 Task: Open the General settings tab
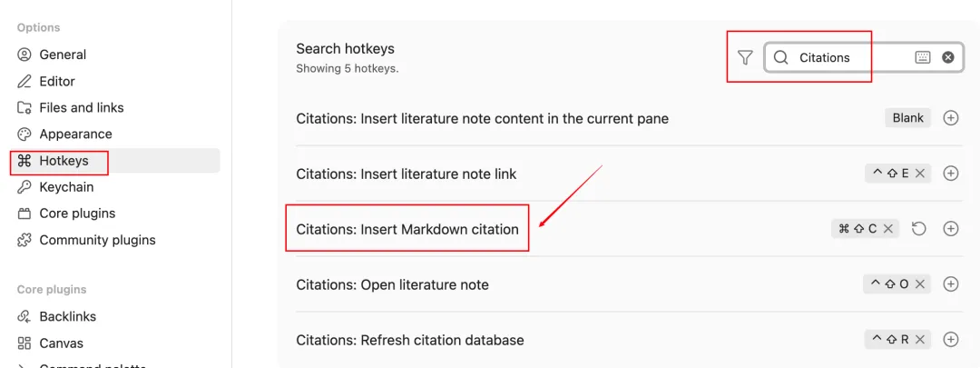[63, 55]
